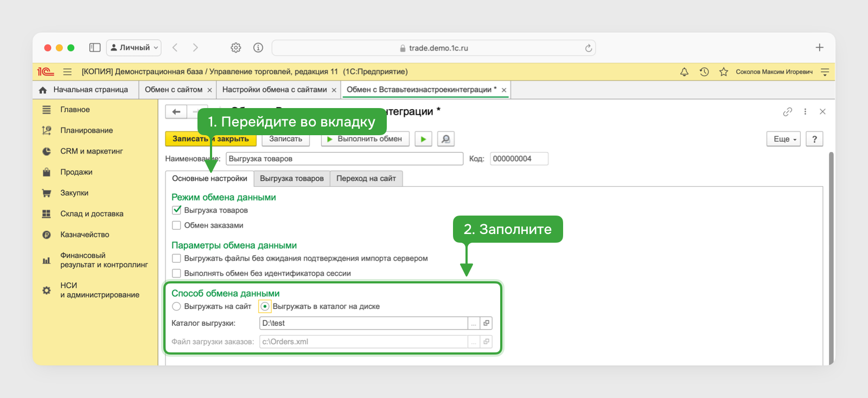Screen dimensions: 868x398
Task: Open favorites via the star icon
Action: pyautogui.click(x=724, y=72)
